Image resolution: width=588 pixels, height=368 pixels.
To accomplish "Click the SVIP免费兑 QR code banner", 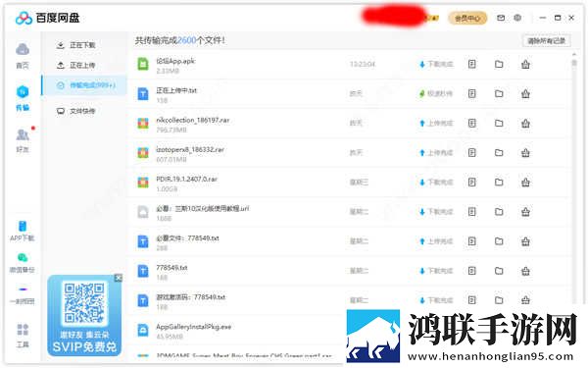I will click(x=84, y=315).
